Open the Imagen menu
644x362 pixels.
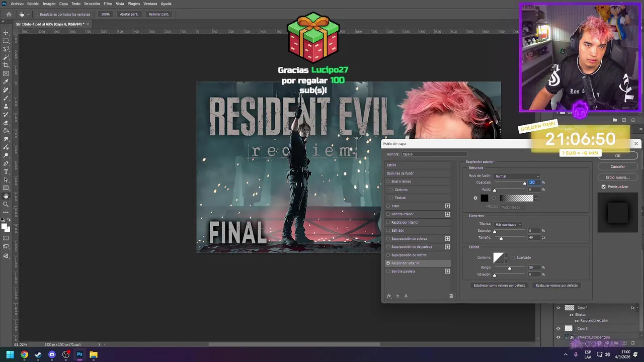pyautogui.click(x=49, y=4)
